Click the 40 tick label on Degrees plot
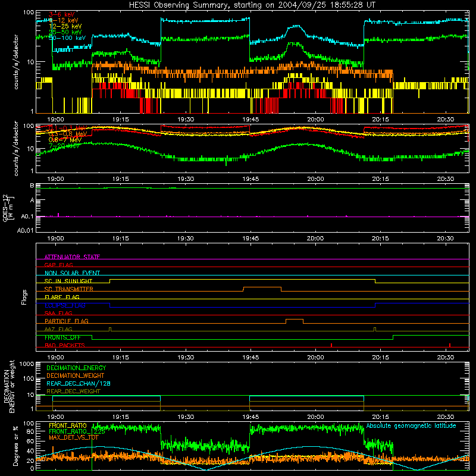476x476 pixels. 30,451
